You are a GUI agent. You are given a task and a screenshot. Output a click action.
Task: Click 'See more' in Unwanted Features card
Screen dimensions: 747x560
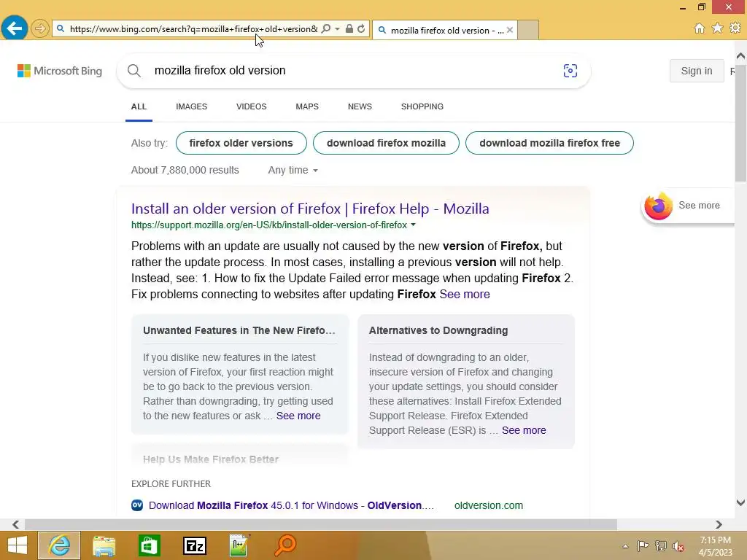pos(298,416)
